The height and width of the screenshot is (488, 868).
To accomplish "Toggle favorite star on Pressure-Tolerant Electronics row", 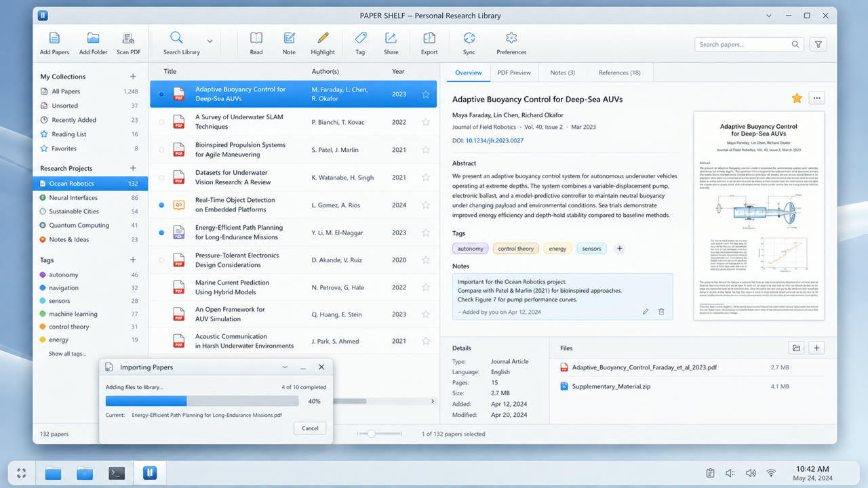I will (x=426, y=260).
